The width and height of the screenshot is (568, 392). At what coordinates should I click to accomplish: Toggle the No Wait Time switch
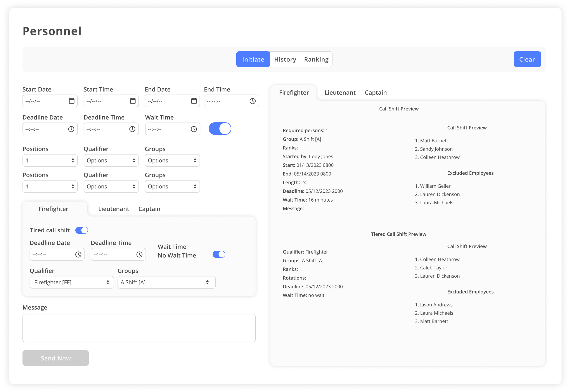coord(219,255)
